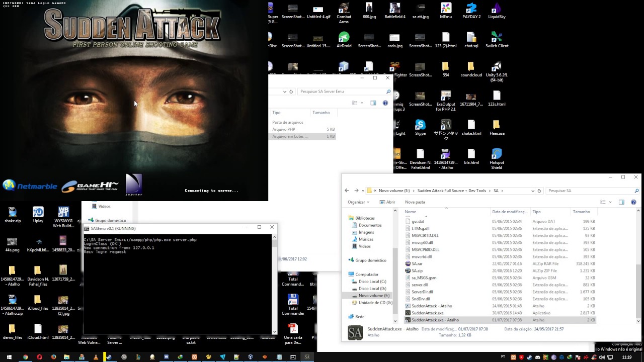Click Abrir in explorer toolbar
644x362 pixels.
(x=387, y=202)
